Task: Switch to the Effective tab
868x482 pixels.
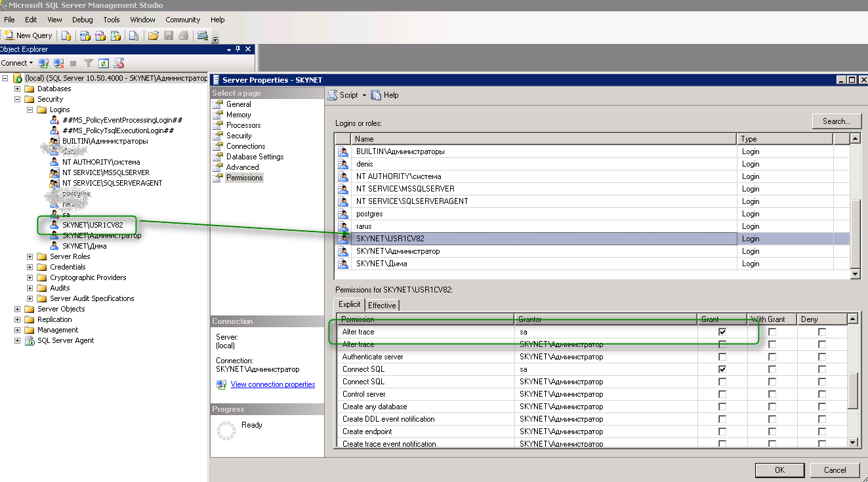Action: 382,305
